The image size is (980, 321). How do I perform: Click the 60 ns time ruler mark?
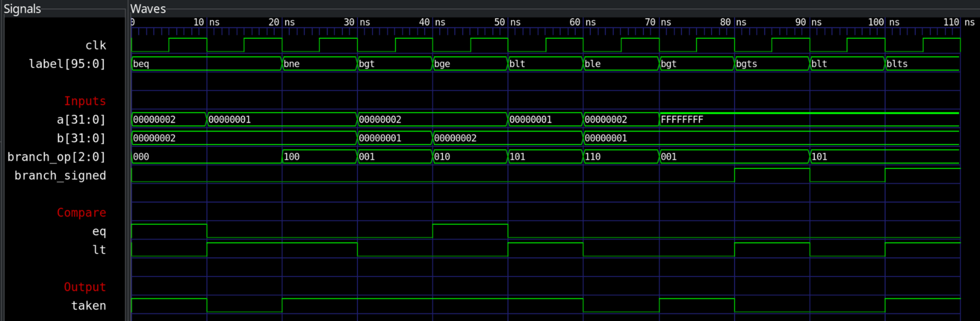point(583,22)
